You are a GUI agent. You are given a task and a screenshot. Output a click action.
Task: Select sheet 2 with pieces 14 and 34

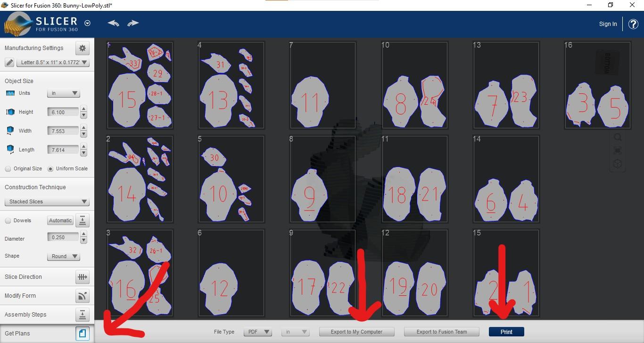point(140,179)
